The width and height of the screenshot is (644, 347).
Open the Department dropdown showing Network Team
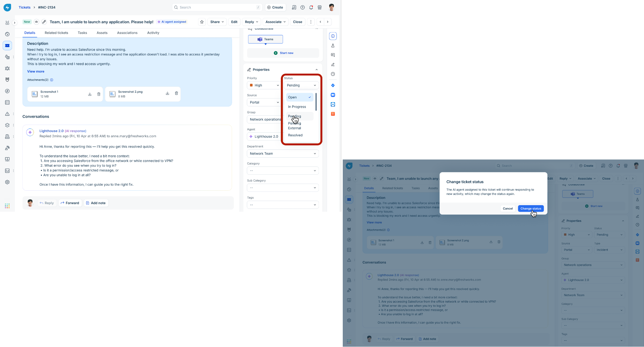(283, 154)
